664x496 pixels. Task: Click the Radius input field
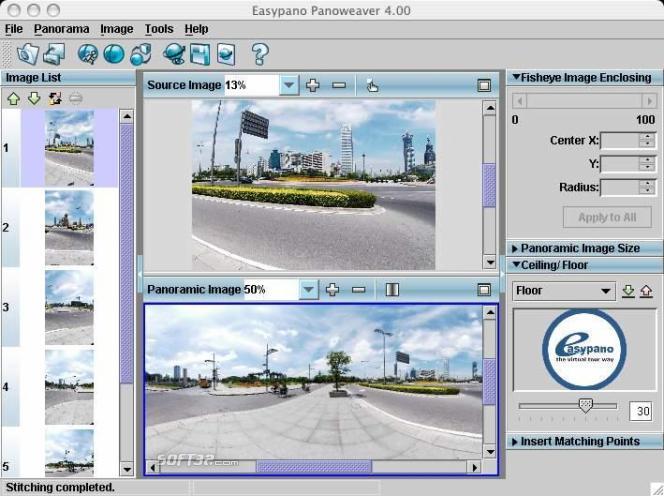coord(620,187)
